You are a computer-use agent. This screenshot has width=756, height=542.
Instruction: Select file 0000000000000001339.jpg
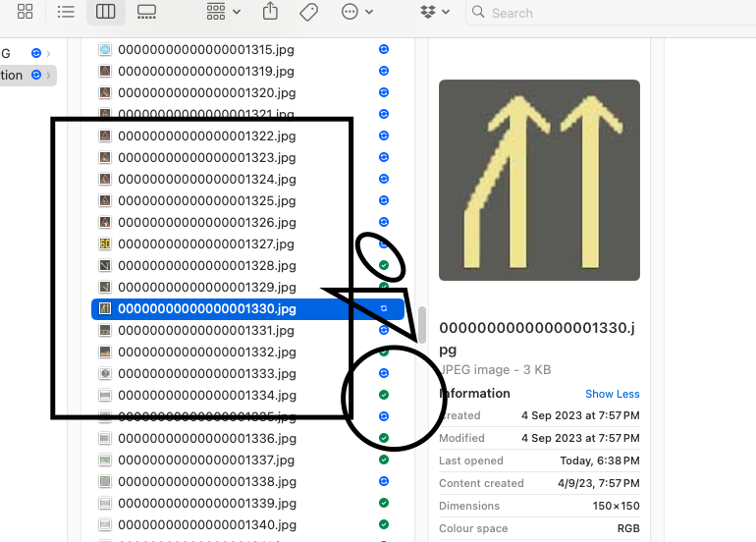coord(207,503)
